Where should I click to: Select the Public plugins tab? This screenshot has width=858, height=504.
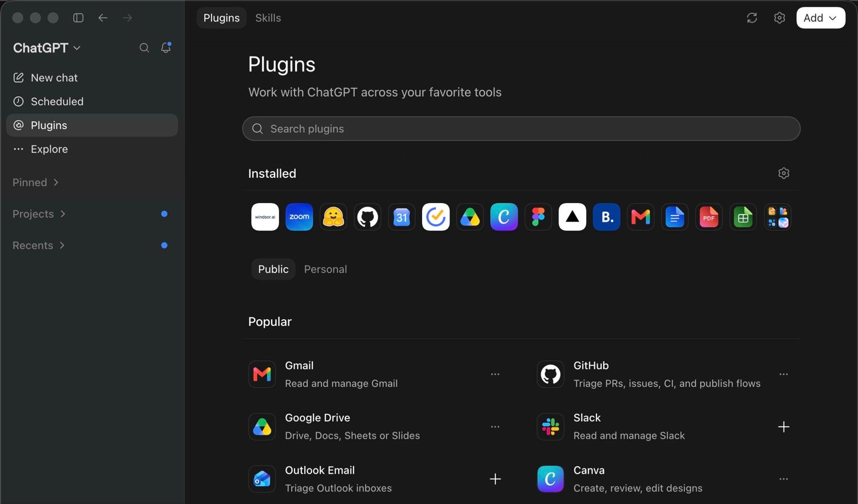[273, 269]
